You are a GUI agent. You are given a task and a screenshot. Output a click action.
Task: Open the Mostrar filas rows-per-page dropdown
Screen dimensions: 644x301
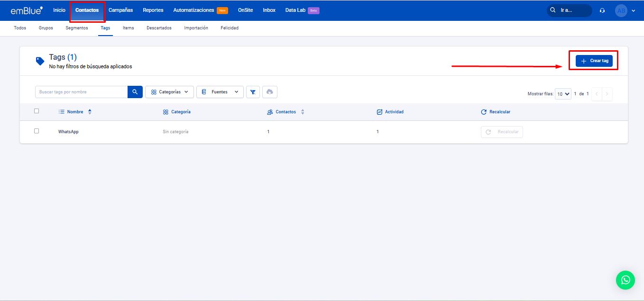563,94
